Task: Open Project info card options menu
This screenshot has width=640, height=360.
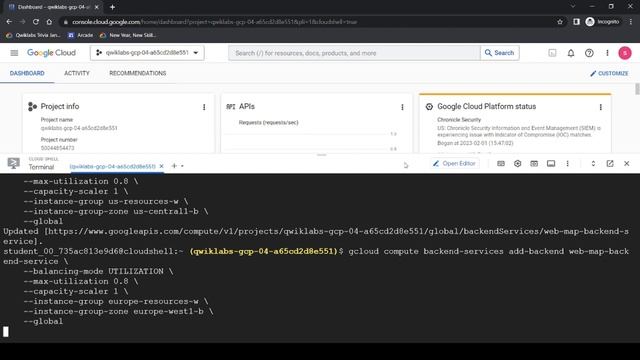Action: [204, 107]
